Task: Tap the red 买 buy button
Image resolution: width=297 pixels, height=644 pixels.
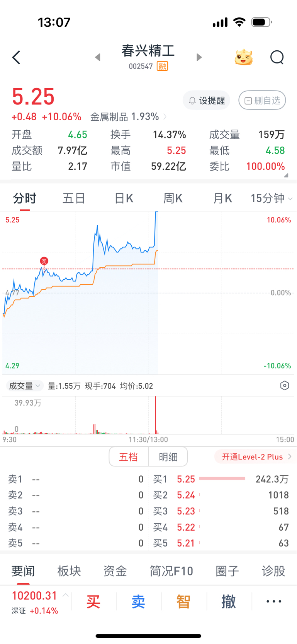Action: [93, 602]
